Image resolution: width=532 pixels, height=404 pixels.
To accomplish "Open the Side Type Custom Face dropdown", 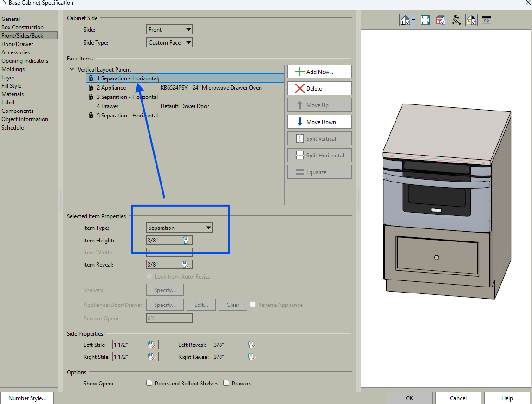I will point(169,42).
